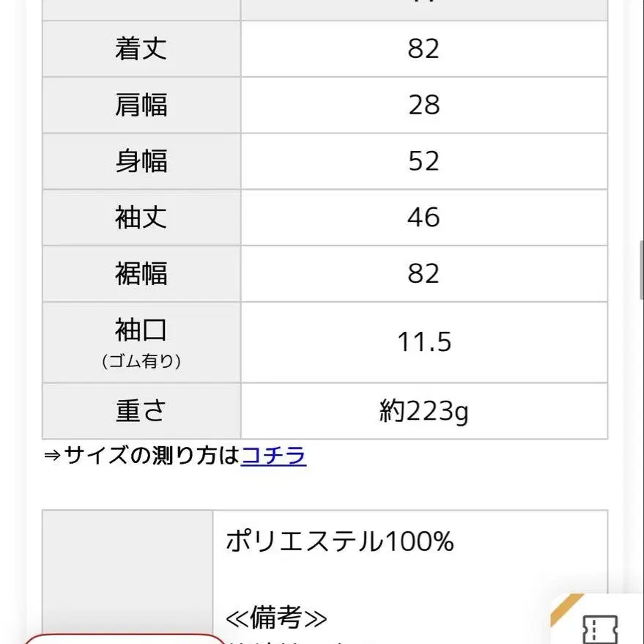
Task: Click the 52 body width value
Action: [x=423, y=161]
